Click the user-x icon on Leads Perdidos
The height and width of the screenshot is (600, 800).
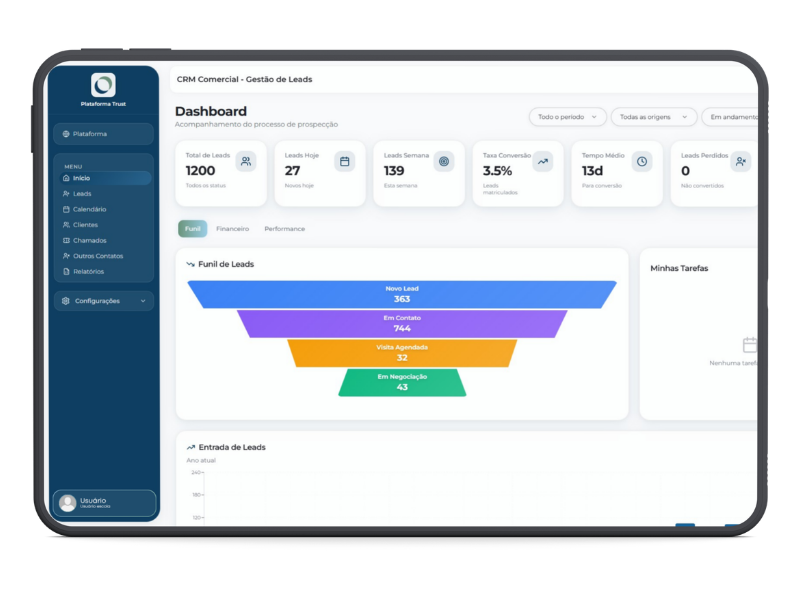click(741, 162)
